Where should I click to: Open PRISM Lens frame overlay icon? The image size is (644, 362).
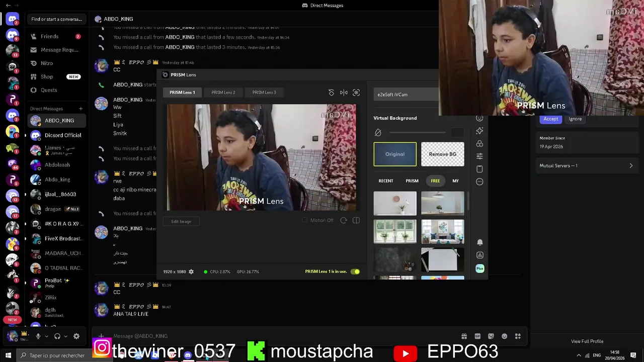coord(479,169)
